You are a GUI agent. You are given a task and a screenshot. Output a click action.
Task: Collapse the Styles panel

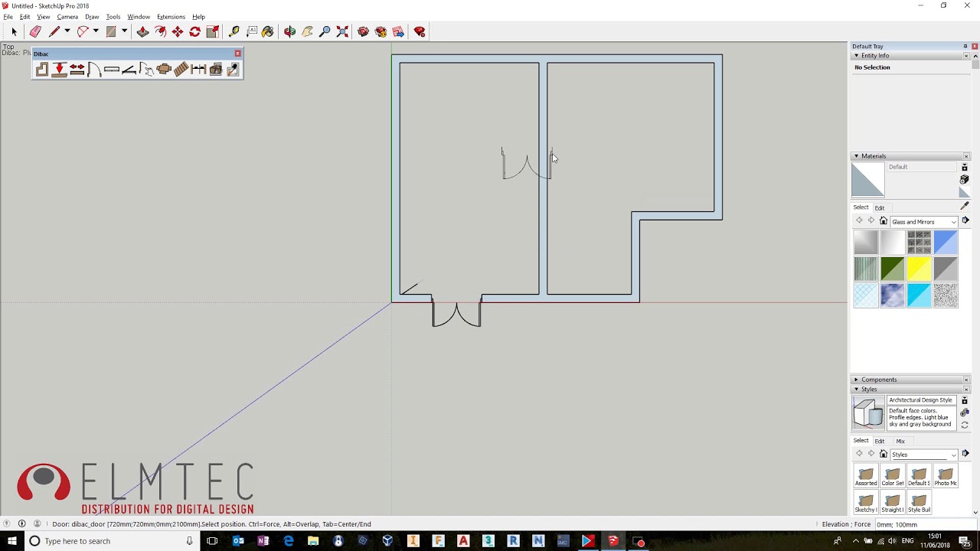point(856,390)
